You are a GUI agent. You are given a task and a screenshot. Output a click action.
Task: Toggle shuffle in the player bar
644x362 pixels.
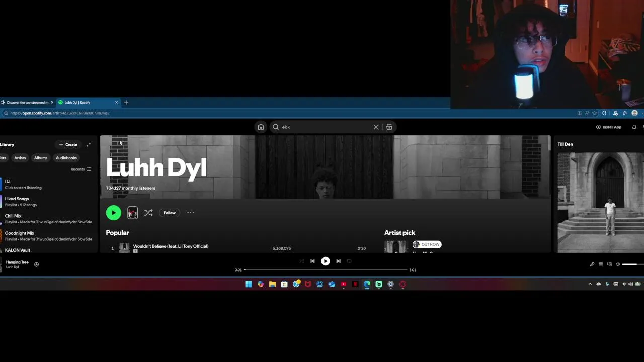301,261
